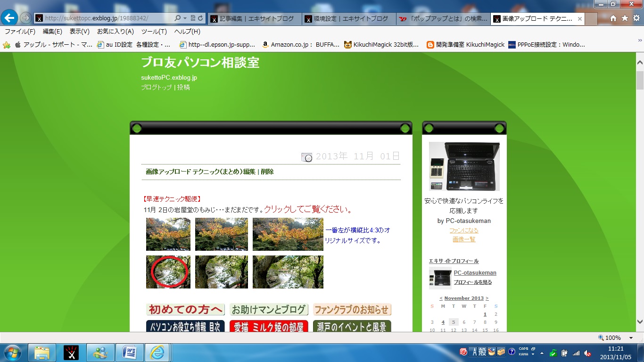Click ファンクラブのお知らせ banner button

pos(352,310)
